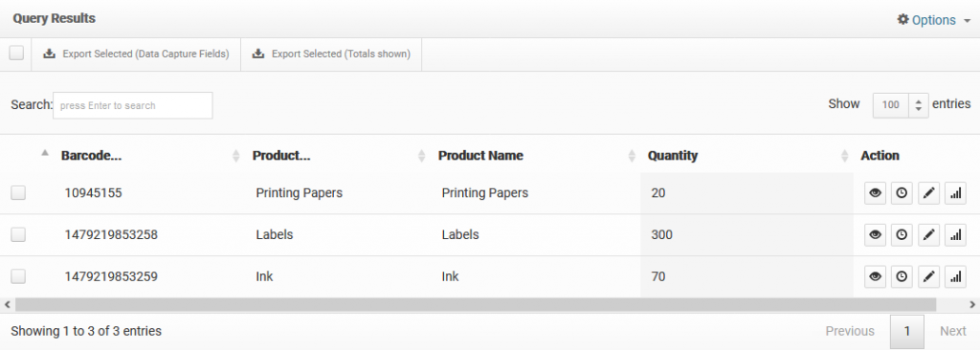The width and height of the screenshot is (980, 350).
Task: Toggle the select-all checkbox in toolbar
Action: pos(16,54)
